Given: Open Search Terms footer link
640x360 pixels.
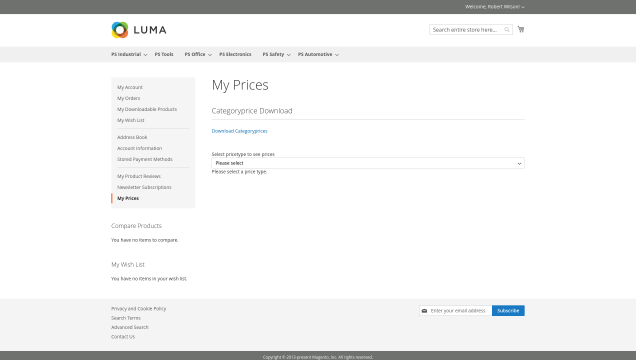Looking at the screenshot, I should [126, 318].
